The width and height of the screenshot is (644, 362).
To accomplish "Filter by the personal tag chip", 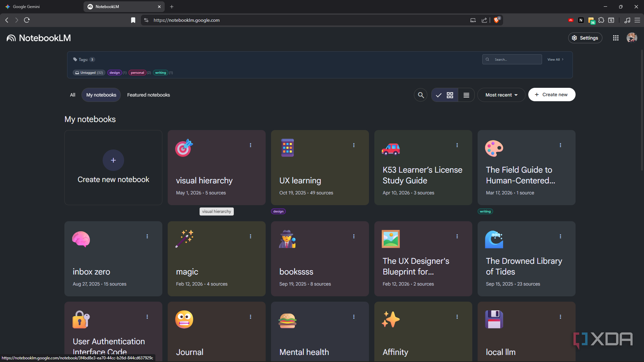I will pyautogui.click(x=138, y=73).
